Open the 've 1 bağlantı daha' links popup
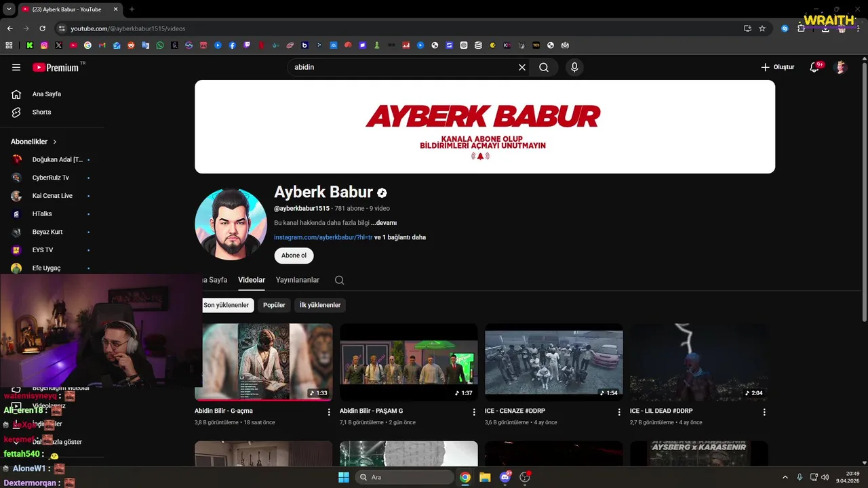Viewport: 868px width, 488px height. point(400,237)
